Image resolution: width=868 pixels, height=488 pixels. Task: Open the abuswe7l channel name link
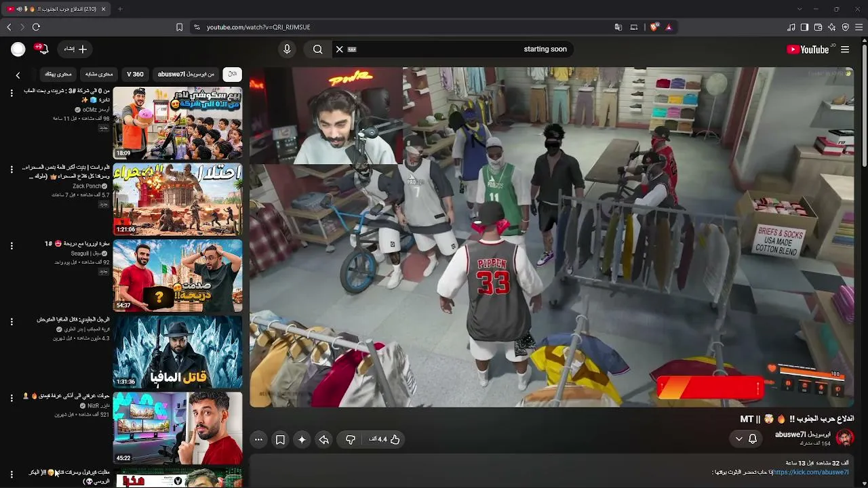(803, 434)
